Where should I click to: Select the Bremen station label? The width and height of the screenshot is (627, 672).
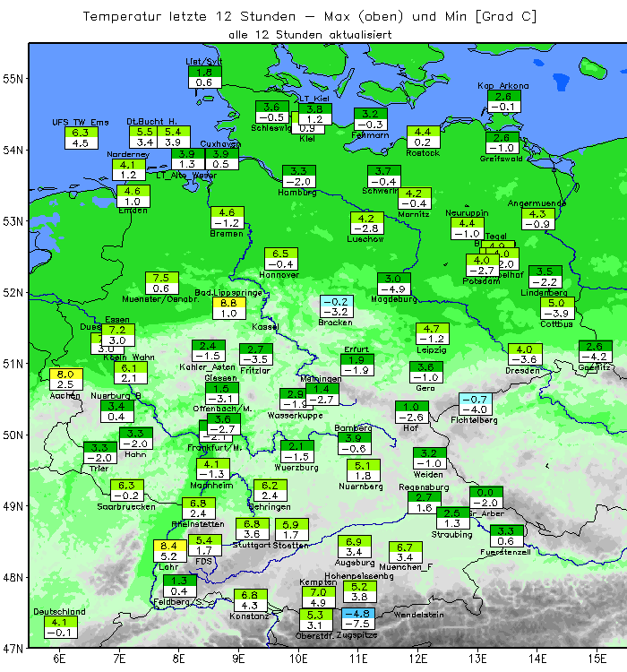click(x=227, y=234)
